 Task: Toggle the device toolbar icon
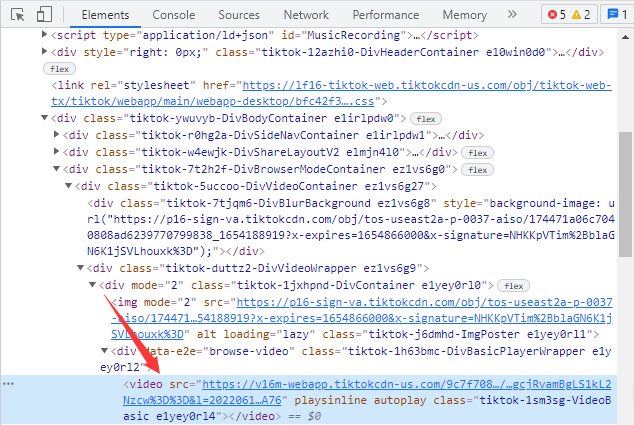[x=44, y=15]
